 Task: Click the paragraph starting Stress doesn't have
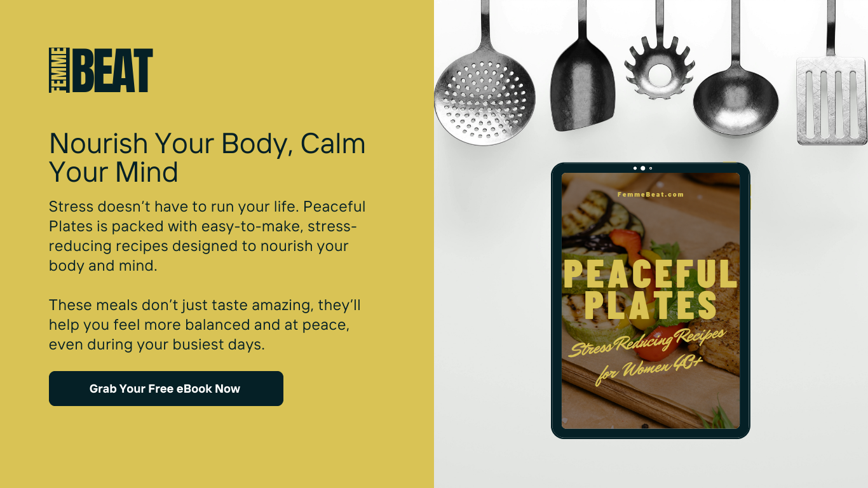pyautogui.click(x=207, y=236)
